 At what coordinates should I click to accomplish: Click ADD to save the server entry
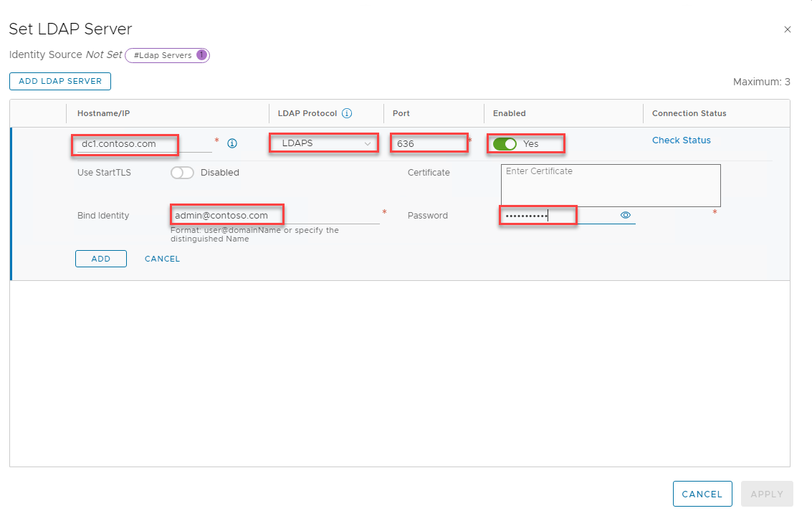click(100, 259)
